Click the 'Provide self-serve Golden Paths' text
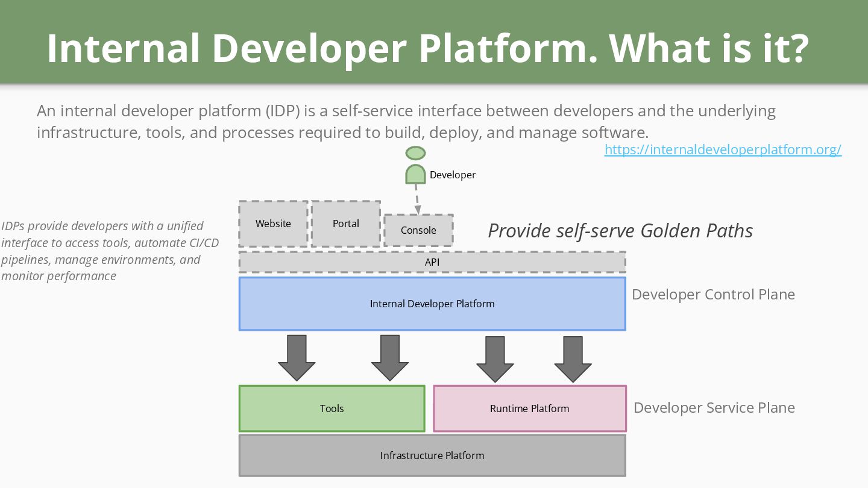The image size is (868, 488). 620,231
